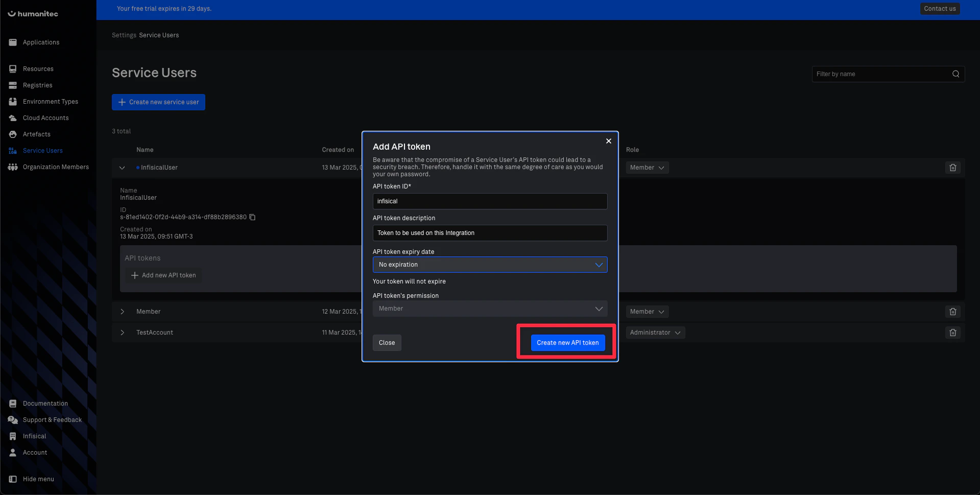Click the Created on column header
The image size is (980, 495).
[x=338, y=150]
